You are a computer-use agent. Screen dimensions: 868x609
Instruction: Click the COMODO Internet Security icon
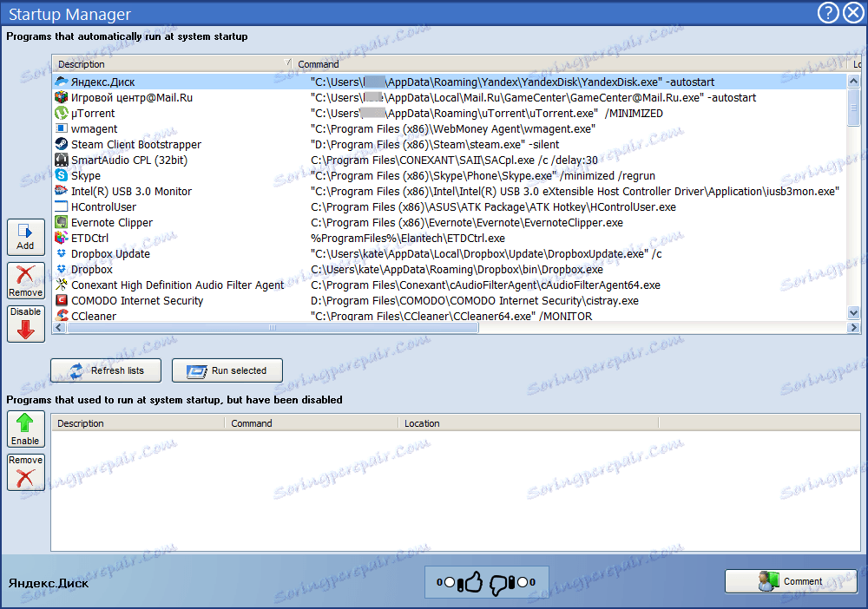pos(62,300)
